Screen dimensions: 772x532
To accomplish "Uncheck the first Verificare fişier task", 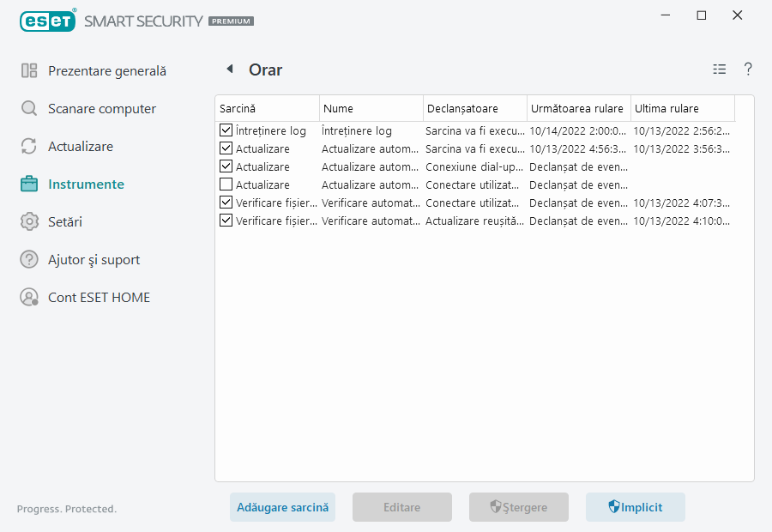I will (226, 203).
